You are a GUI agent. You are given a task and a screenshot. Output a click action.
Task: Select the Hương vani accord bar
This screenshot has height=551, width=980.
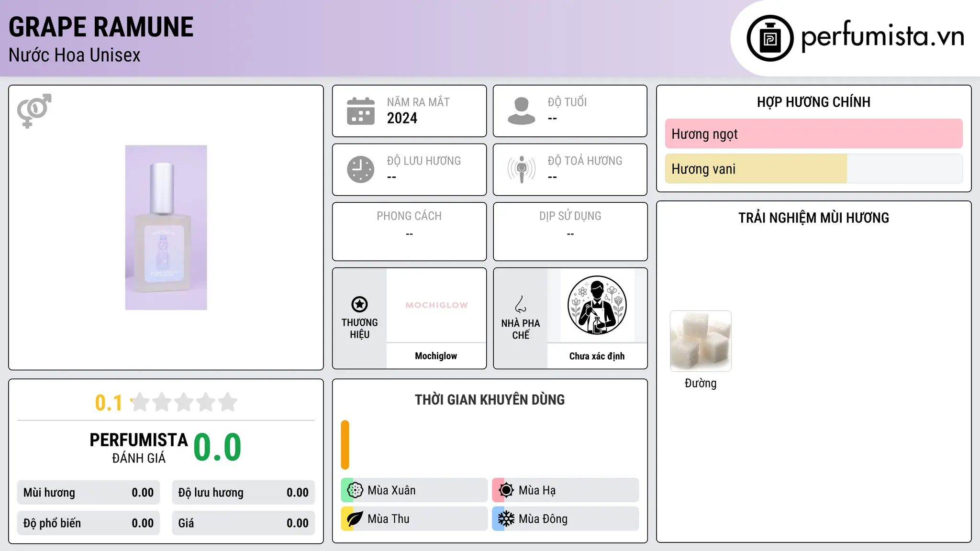(x=813, y=169)
